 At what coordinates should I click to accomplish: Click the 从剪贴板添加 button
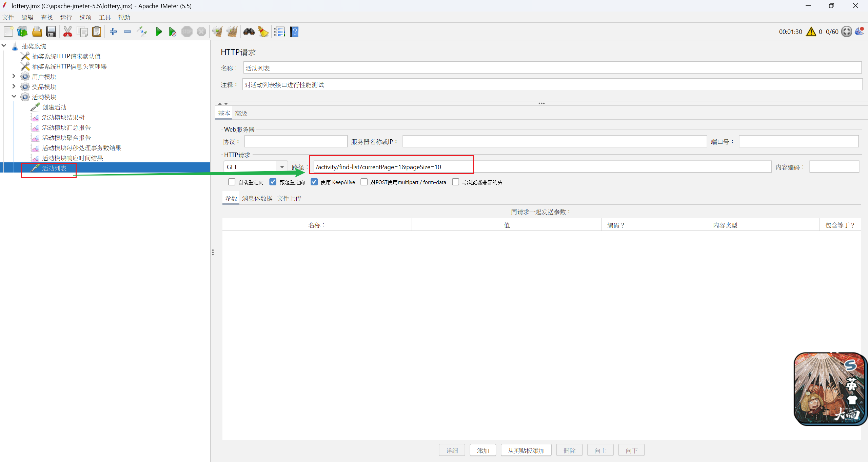pos(526,450)
